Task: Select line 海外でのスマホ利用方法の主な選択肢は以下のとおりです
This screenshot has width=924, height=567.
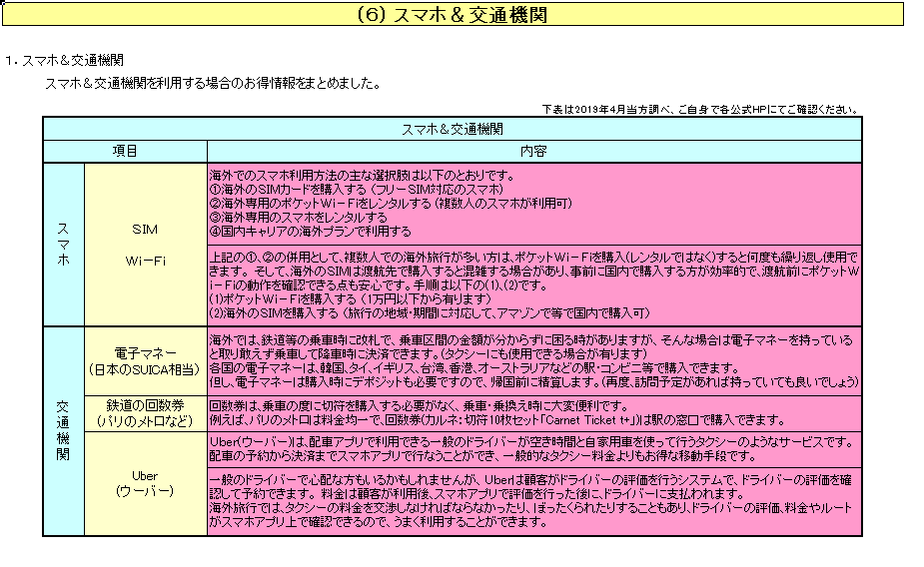Action: tap(363, 176)
